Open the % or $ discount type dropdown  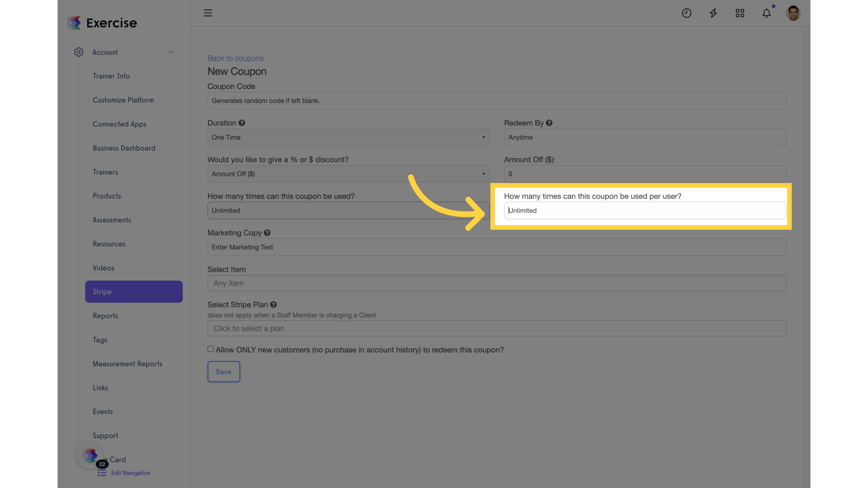(349, 174)
